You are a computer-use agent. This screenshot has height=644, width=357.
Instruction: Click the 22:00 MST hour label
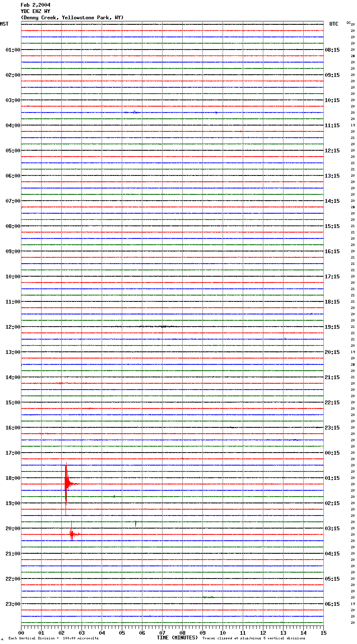(x=13, y=579)
